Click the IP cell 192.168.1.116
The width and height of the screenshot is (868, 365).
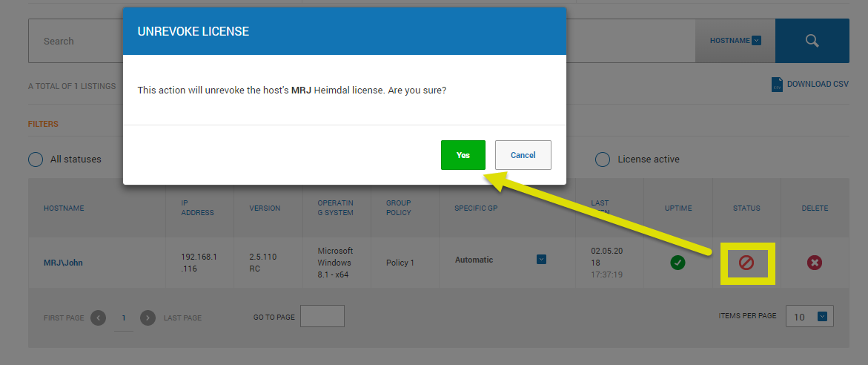click(199, 263)
